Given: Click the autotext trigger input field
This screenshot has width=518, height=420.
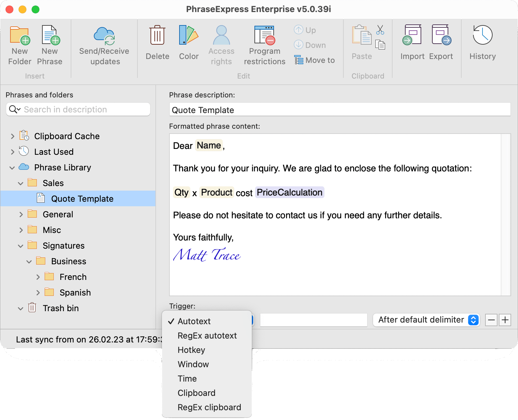Looking at the screenshot, I should 314,320.
